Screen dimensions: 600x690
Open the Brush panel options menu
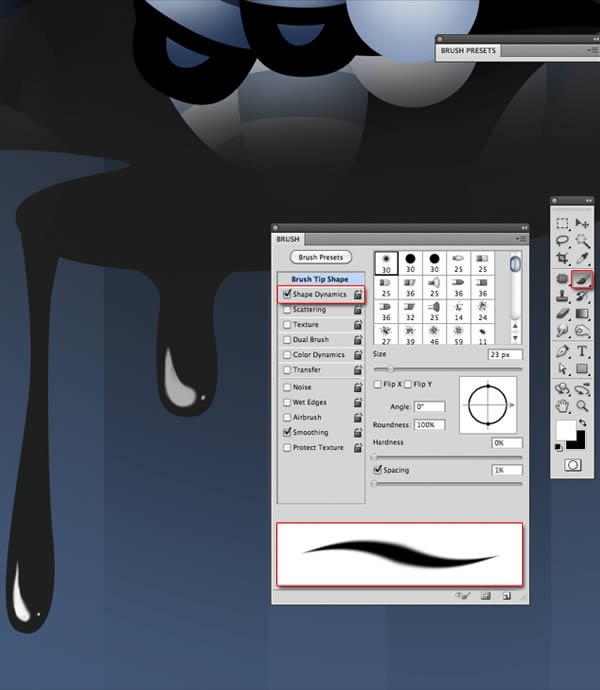[522, 239]
